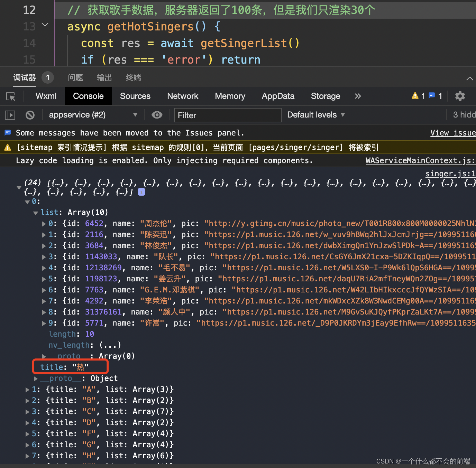The width and height of the screenshot is (476, 468).
Task: Collapse the debugger panel with the up chevron
Action: pos(469,78)
